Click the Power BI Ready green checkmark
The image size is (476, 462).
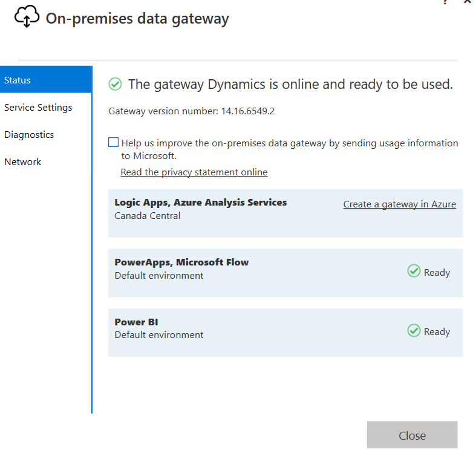414,331
